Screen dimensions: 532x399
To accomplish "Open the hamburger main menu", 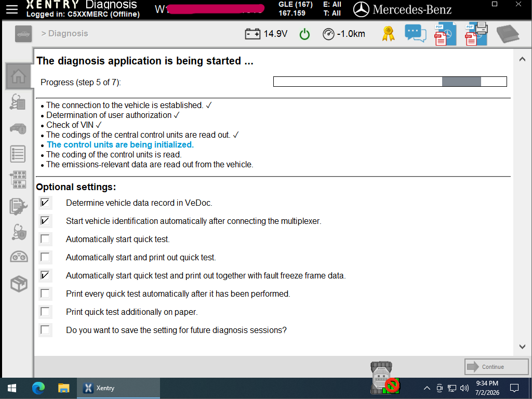I will [x=12, y=9].
